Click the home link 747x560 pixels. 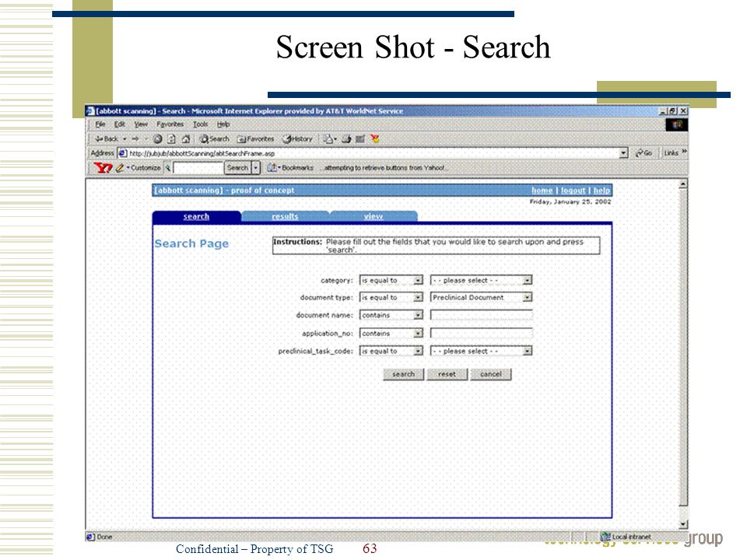click(542, 191)
